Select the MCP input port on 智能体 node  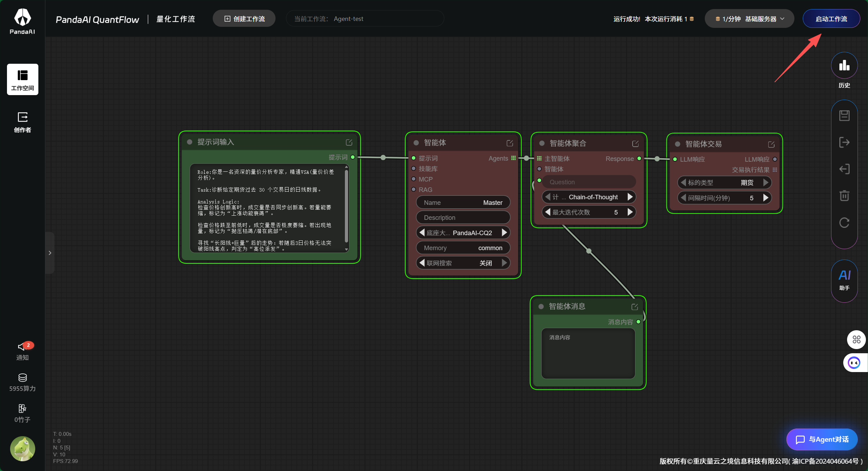[414, 179]
